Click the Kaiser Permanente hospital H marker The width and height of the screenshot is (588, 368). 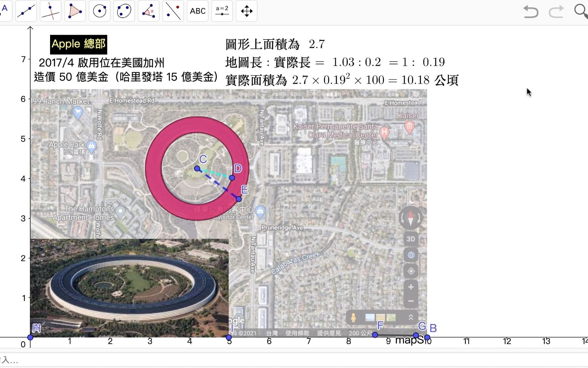coord(385,132)
